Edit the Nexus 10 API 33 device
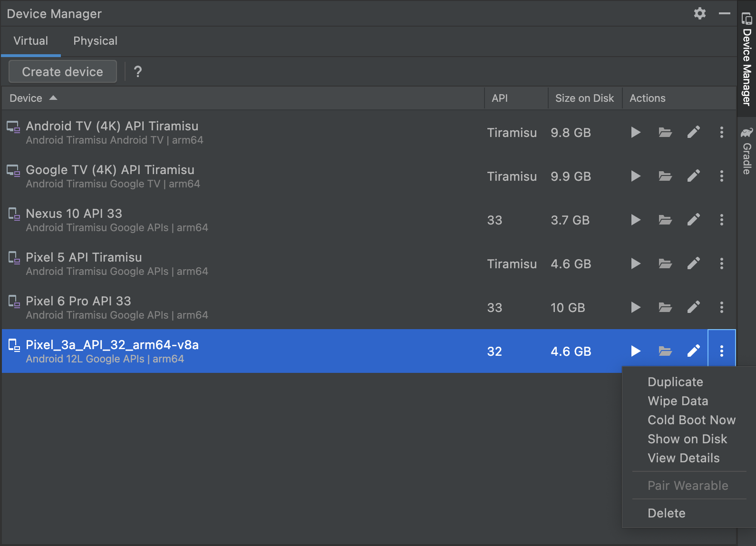Image resolution: width=756 pixels, height=546 pixels. pos(693,220)
